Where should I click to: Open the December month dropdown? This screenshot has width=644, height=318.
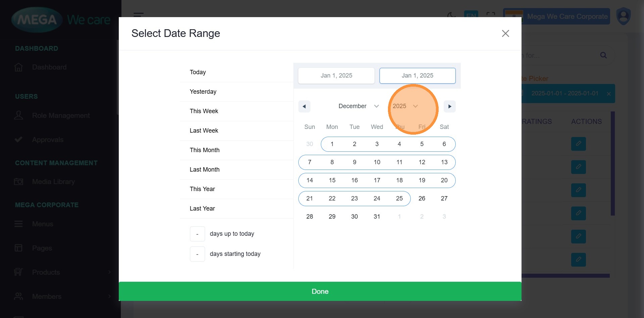[358, 106]
